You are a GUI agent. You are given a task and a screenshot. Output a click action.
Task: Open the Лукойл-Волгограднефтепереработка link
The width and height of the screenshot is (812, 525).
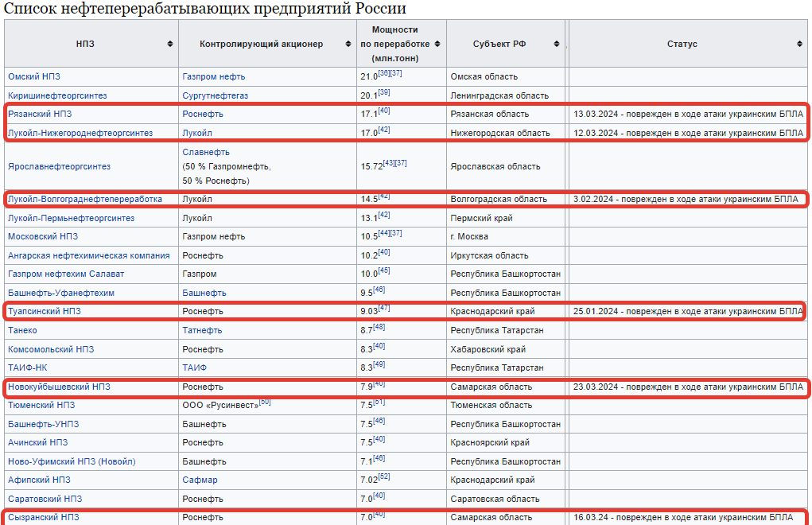85,199
